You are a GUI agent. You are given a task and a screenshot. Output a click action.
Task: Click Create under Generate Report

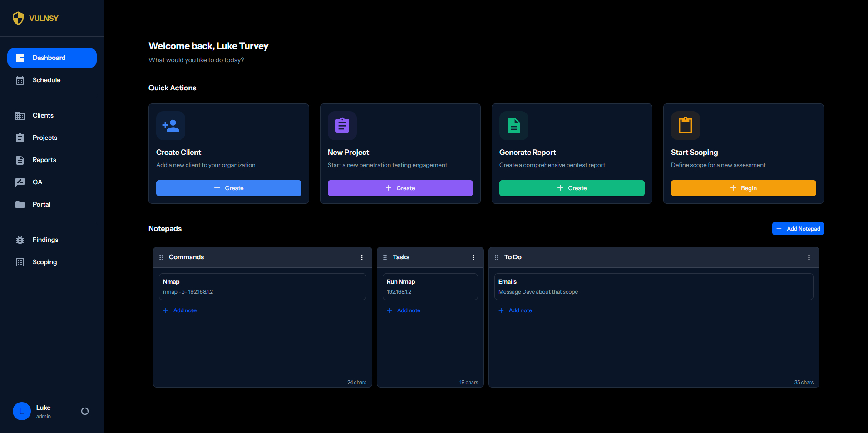tap(572, 188)
